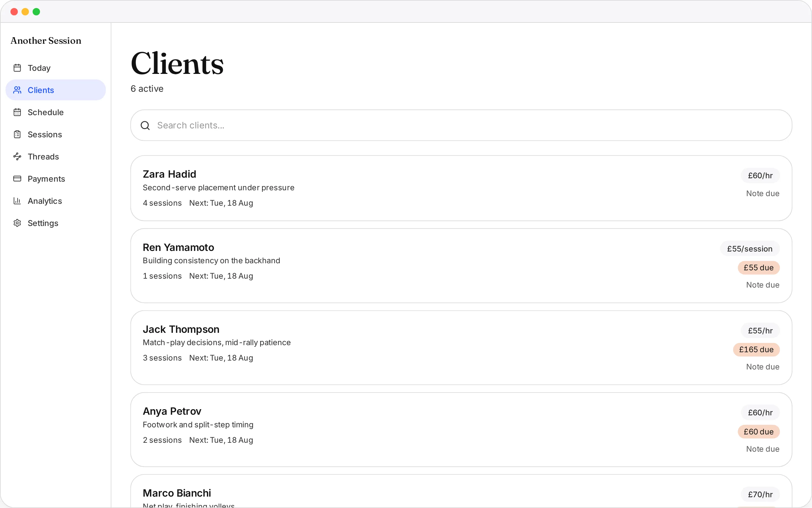Click the Sessions clipboard icon
Image resolution: width=812 pixels, height=508 pixels.
pos(17,135)
